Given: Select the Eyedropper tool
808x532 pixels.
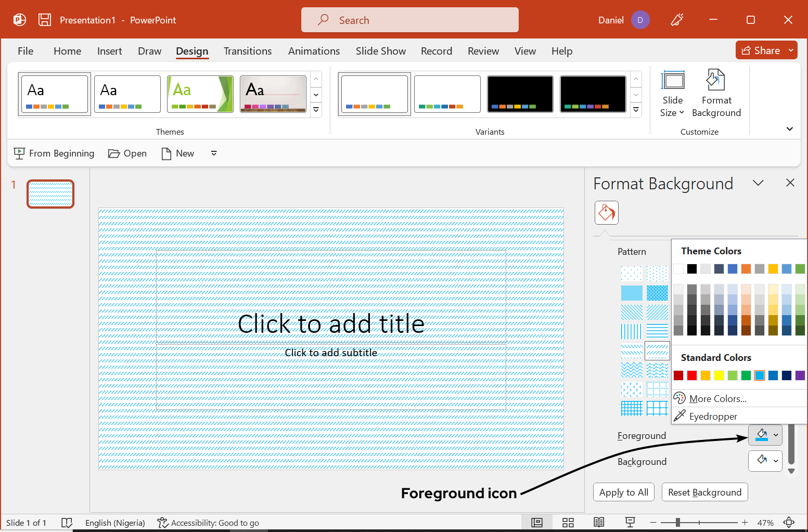Looking at the screenshot, I should [712, 416].
